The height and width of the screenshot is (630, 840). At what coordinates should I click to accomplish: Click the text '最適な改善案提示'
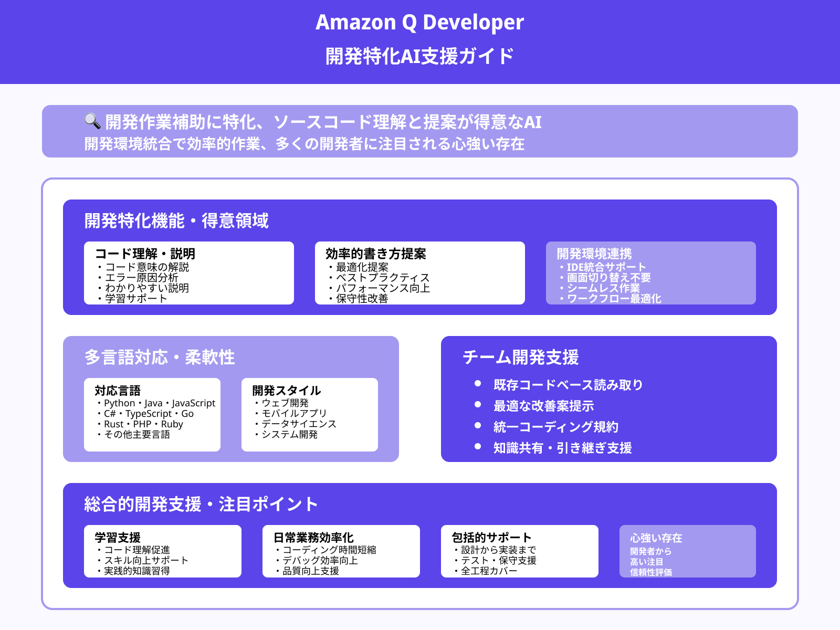click(x=544, y=406)
